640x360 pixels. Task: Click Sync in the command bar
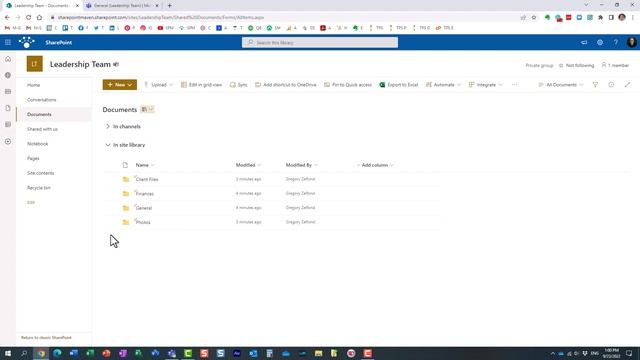pyautogui.click(x=238, y=85)
